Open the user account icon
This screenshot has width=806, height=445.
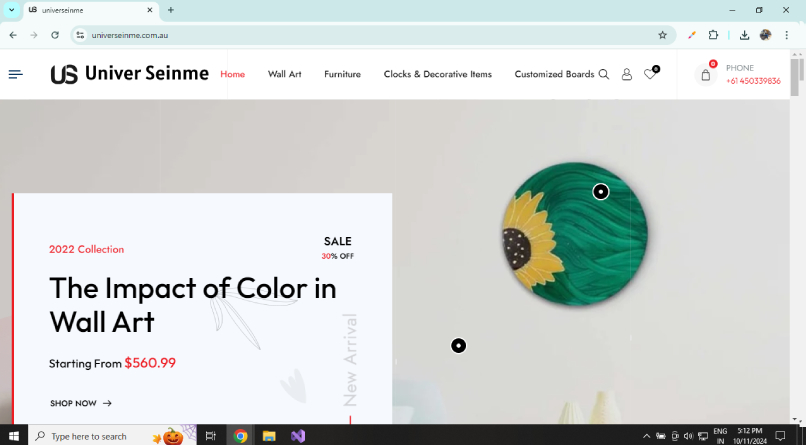click(x=627, y=75)
